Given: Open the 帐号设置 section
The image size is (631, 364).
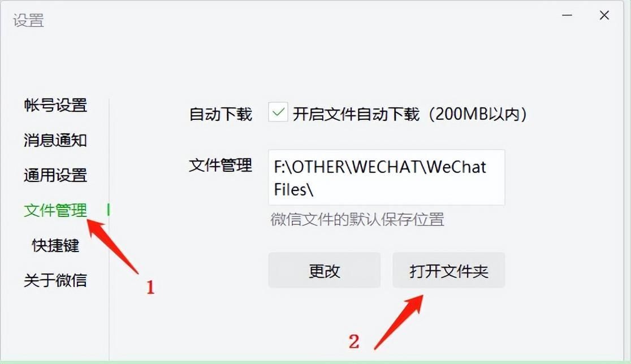Looking at the screenshot, I should (55, 105).
